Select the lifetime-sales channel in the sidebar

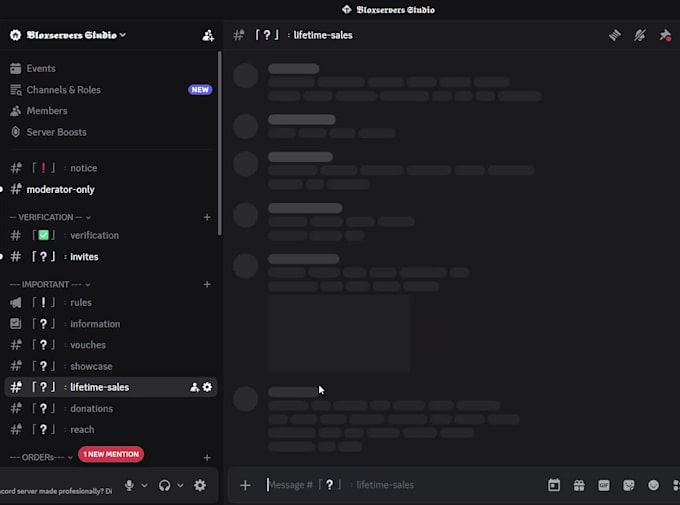coord(111,387)
